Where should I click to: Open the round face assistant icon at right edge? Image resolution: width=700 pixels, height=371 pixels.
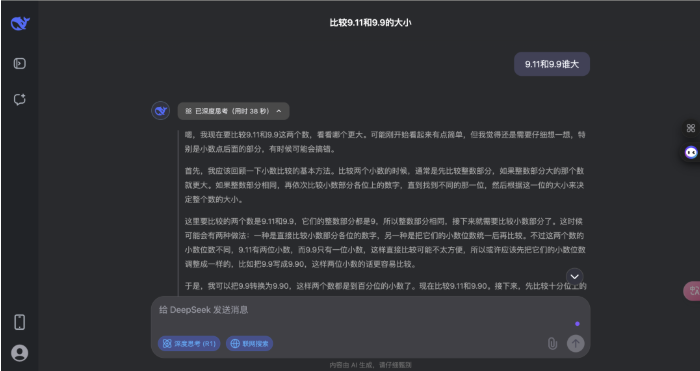[691, 152]
